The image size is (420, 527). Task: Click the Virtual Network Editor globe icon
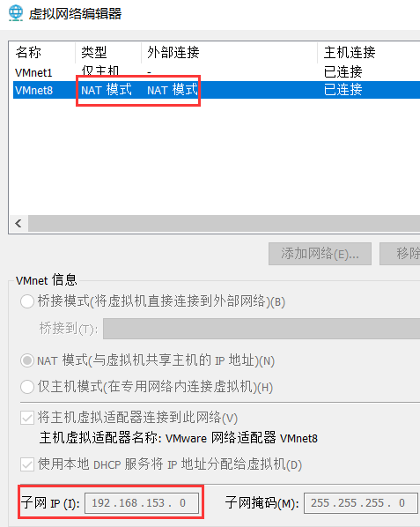point(16,13)
